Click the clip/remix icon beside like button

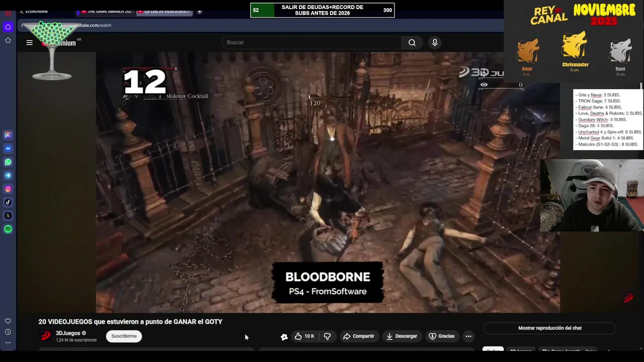pyautogui.click(x=284, y=337)
